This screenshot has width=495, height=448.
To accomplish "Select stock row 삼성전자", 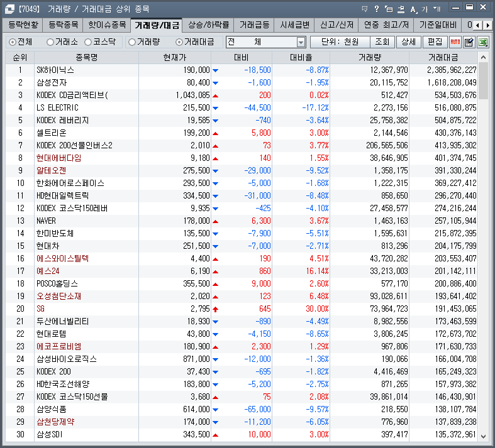I will [x=241, y=82].
